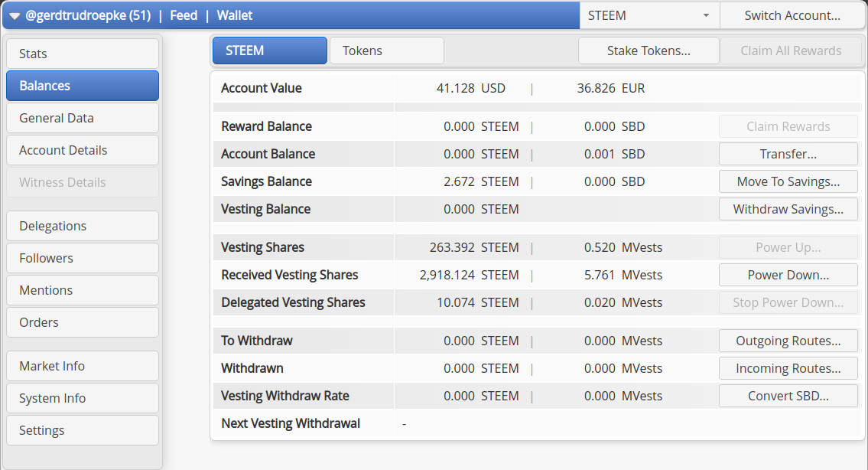Click the Received Vesting Shares label
This screenshot has height=470, width=868.
click(290, 275)
